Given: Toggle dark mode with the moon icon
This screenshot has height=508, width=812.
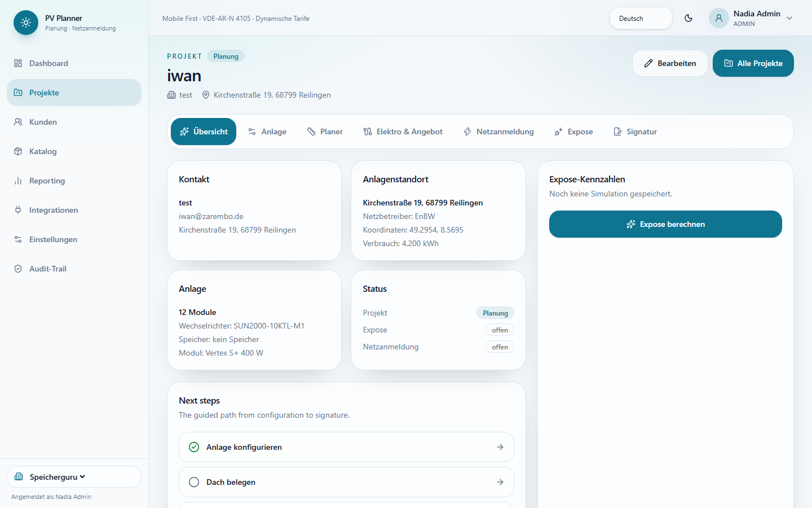Looking at the screenshot, I should (689, 18).
